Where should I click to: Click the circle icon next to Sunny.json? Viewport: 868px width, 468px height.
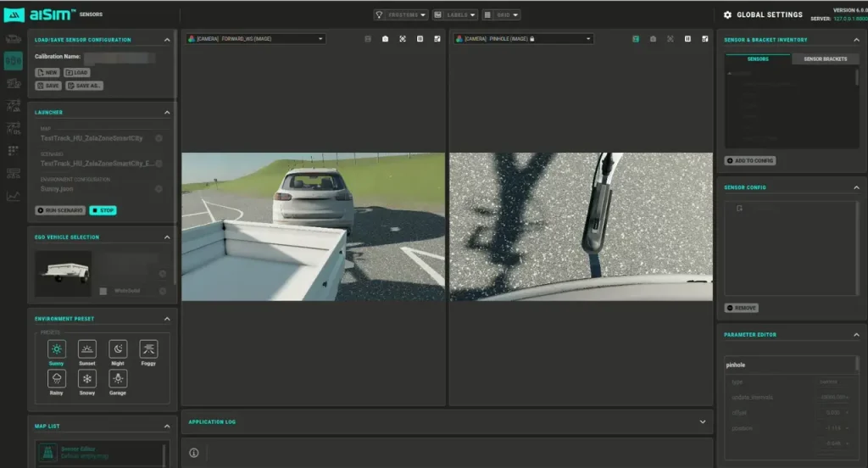click(159, 189)
